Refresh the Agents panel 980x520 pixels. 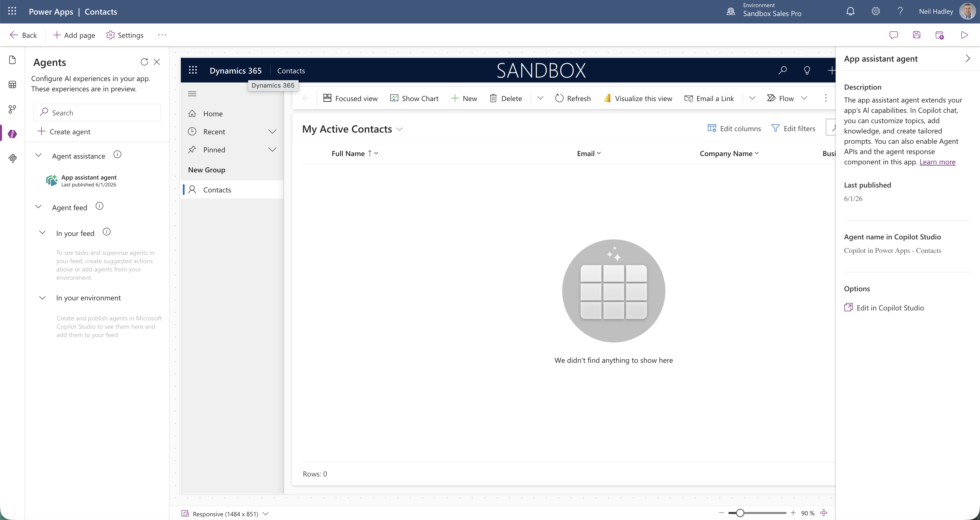pos(144,62)
